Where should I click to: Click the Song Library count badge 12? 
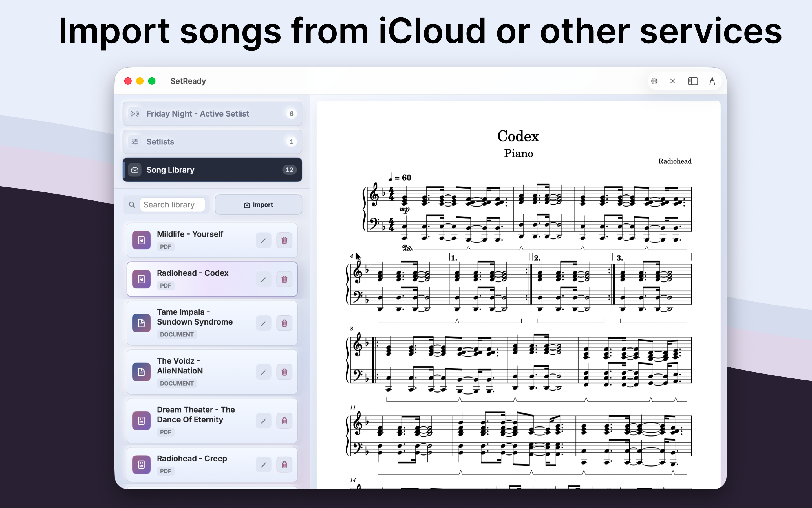(x=289, y=170)
